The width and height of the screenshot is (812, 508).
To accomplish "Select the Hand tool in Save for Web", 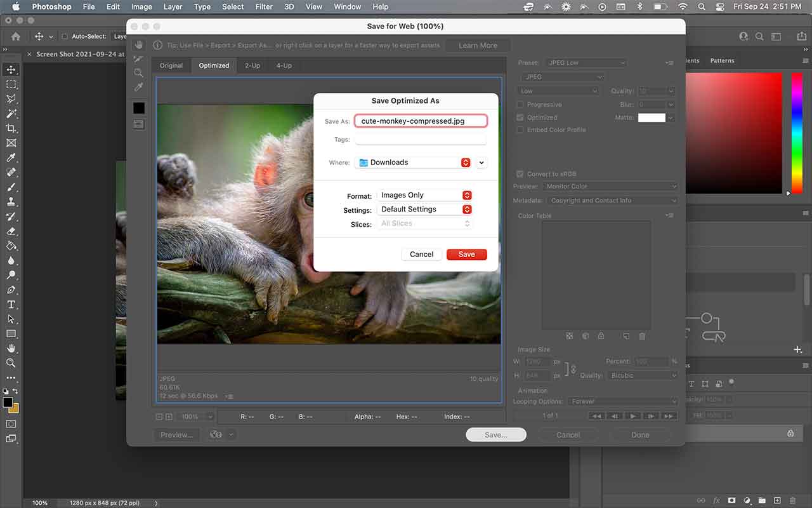I will pos(138,45).
